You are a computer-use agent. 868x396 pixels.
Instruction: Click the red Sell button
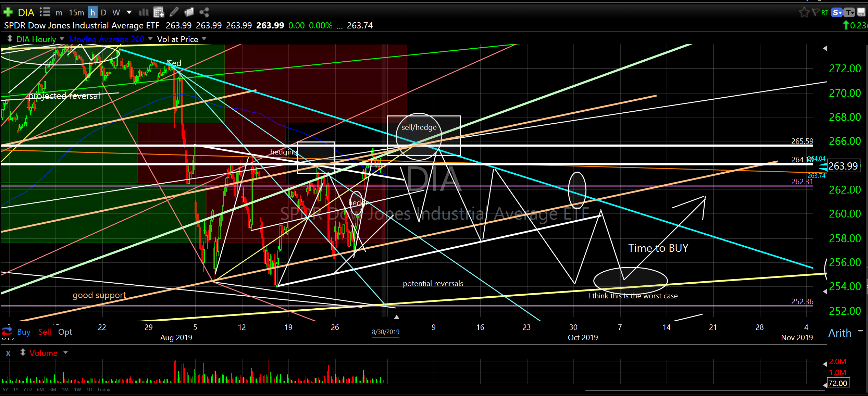tap(45, 332)
